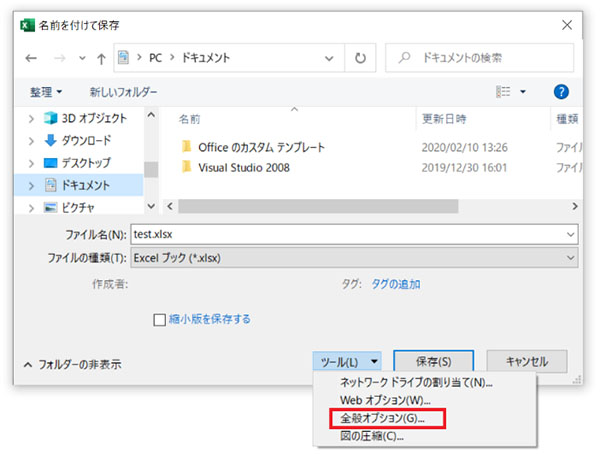600x454 pixels.
Task: Expand the 3D オブジェクト tree node
Action: [31, 119]
